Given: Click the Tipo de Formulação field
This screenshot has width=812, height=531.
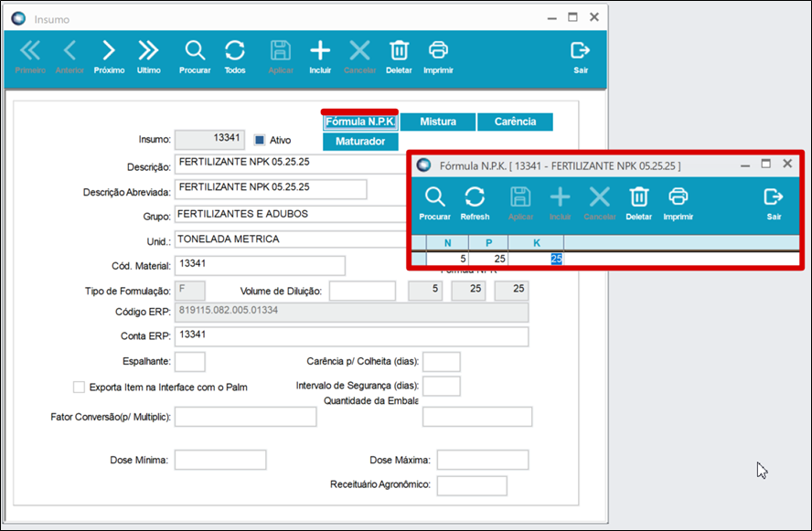Looking at the screenshot, I should click(190, 291).
